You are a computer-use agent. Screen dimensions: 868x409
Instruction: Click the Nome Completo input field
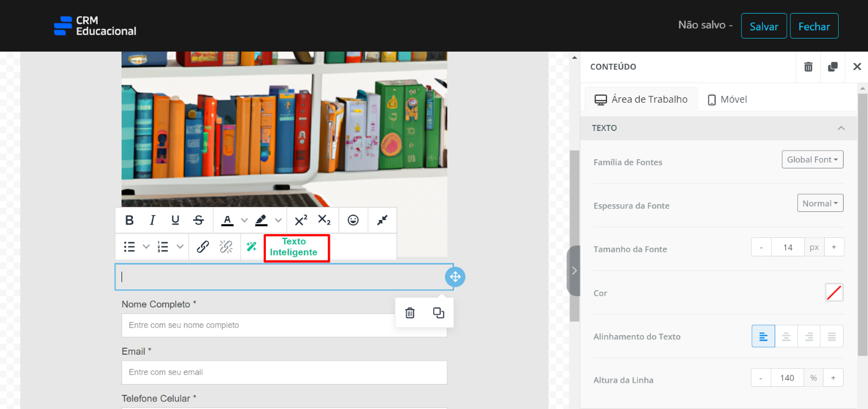(284, 325)
